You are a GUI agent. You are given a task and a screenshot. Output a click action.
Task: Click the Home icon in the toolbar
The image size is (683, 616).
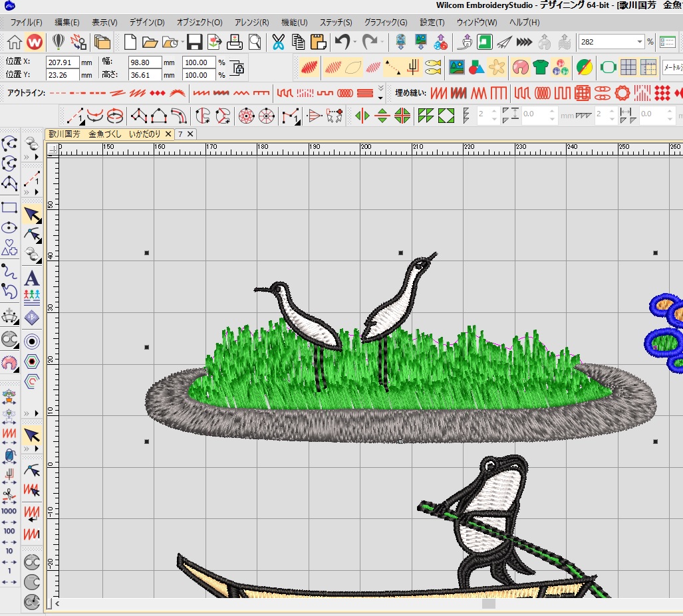15,43
